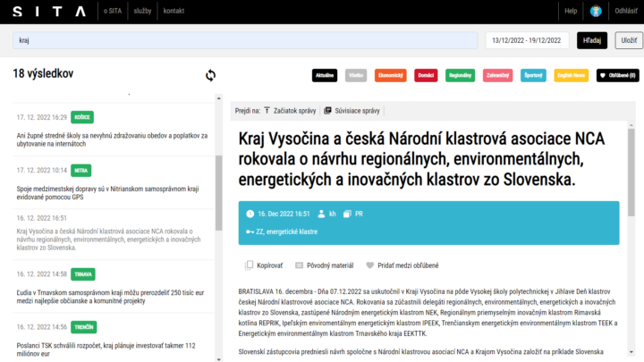Filter by Regionálny category

tap(460, 75)
